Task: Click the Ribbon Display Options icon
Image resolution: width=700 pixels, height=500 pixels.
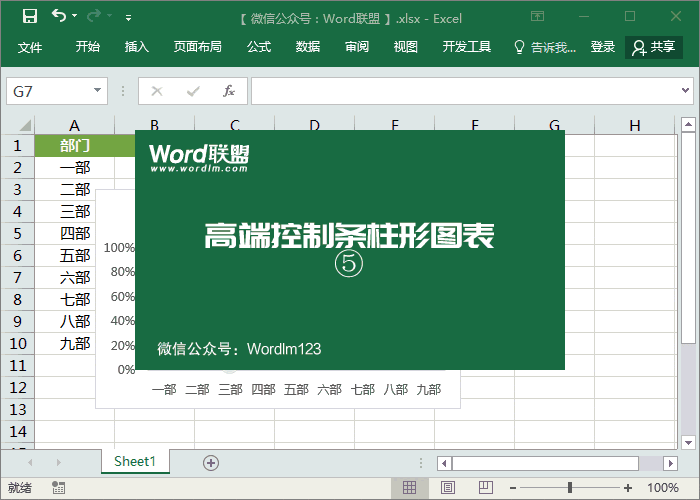Action: [537, 17]
